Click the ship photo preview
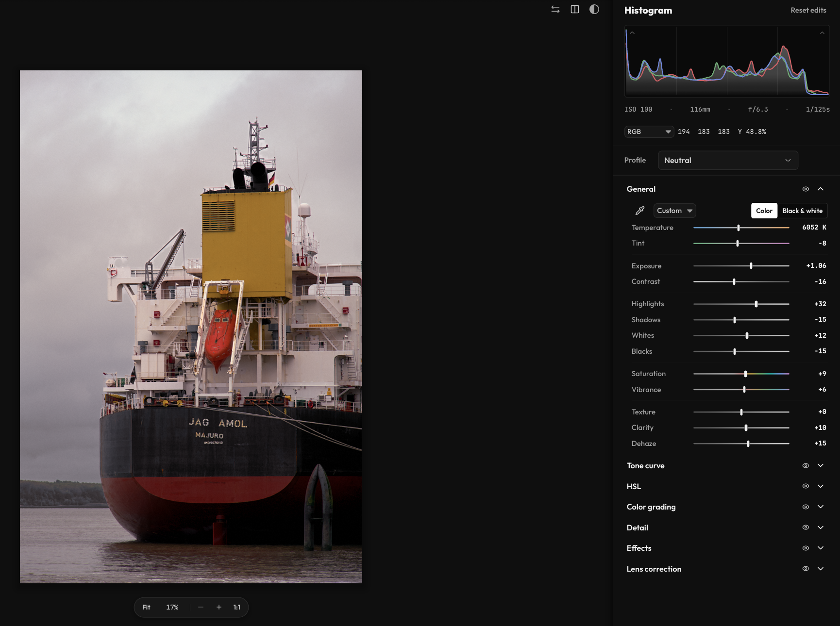 point(191,327)
